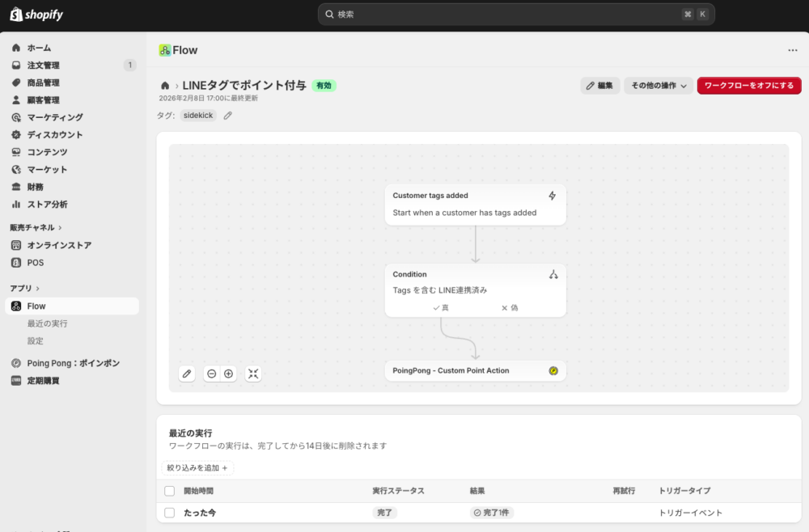Check the box for the たった今 run
Viewport: 809px width, 532px height.
click(169, 513)
